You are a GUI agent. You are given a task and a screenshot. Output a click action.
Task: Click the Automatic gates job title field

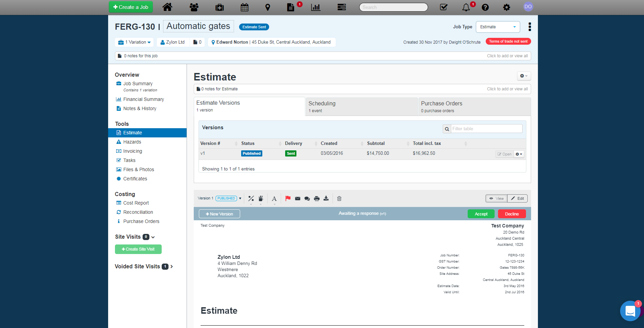pyautogui.click(x=198, y=26)
